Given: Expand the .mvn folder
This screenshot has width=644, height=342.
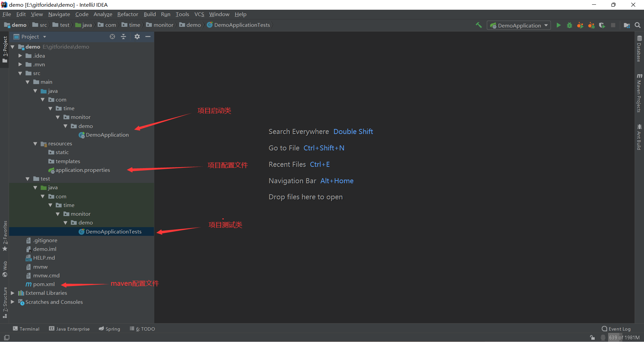Looking at the screenshot, I should pyautogui.click(x=20, y=64).
